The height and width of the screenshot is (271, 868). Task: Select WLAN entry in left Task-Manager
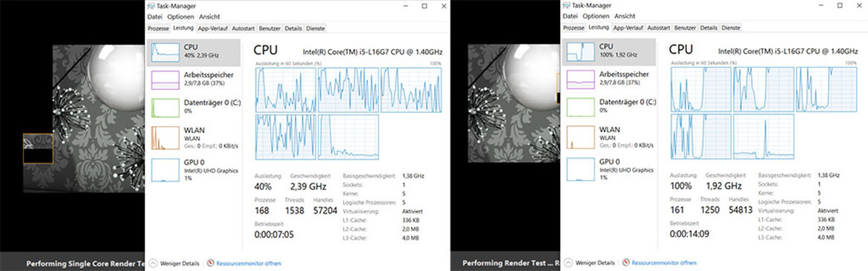tap(194, 137)
